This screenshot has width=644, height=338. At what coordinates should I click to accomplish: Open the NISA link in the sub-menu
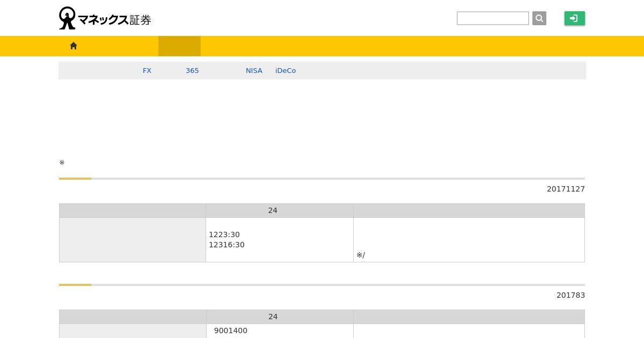coord(254,71)
